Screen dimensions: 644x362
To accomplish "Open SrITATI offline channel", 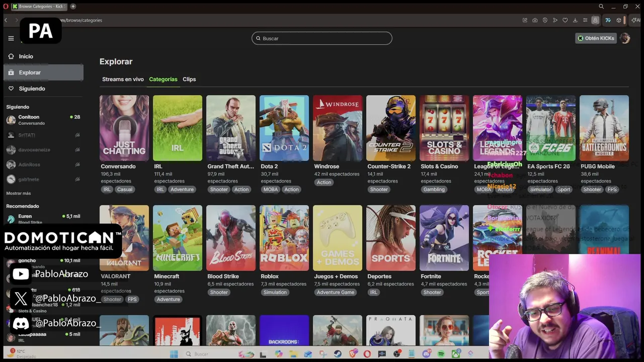I will pos(43,135).
